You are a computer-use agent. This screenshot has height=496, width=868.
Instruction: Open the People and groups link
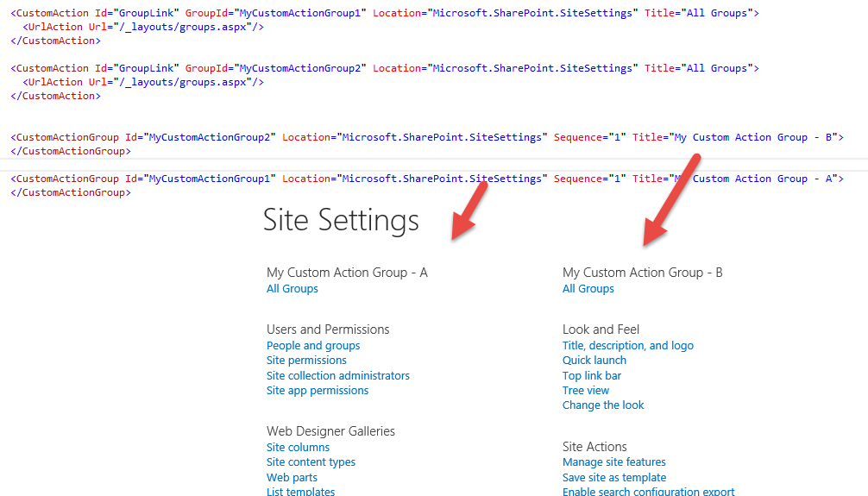(313, 346)
